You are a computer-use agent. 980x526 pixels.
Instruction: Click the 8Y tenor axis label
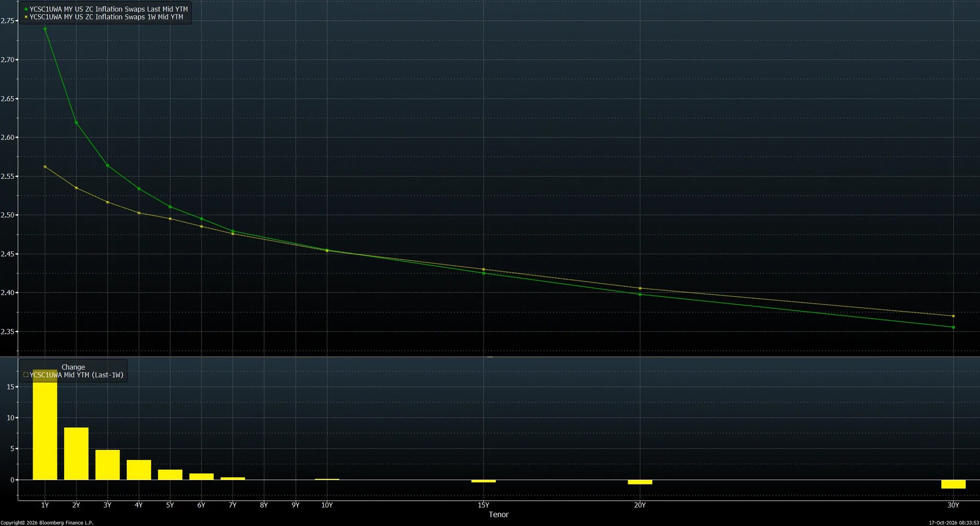coord(264,505)
